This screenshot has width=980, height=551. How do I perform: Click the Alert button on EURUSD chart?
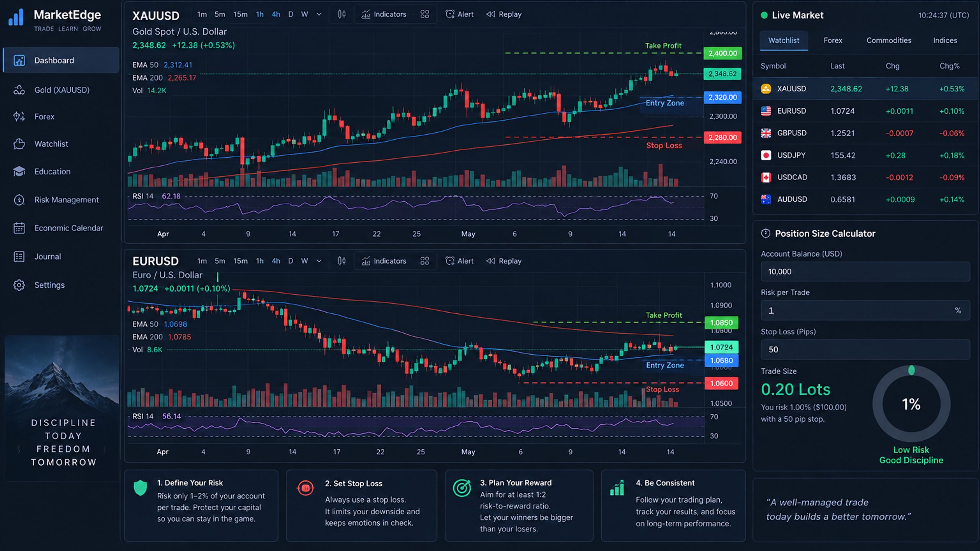[459, 261]
